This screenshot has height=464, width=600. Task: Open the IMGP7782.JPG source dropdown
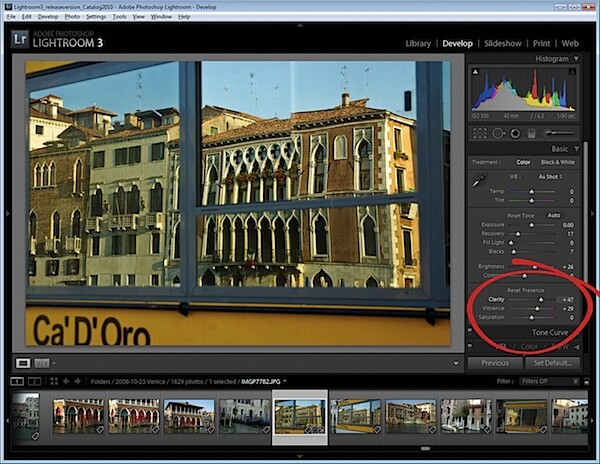pyautogui.click(x=285, y=381)
